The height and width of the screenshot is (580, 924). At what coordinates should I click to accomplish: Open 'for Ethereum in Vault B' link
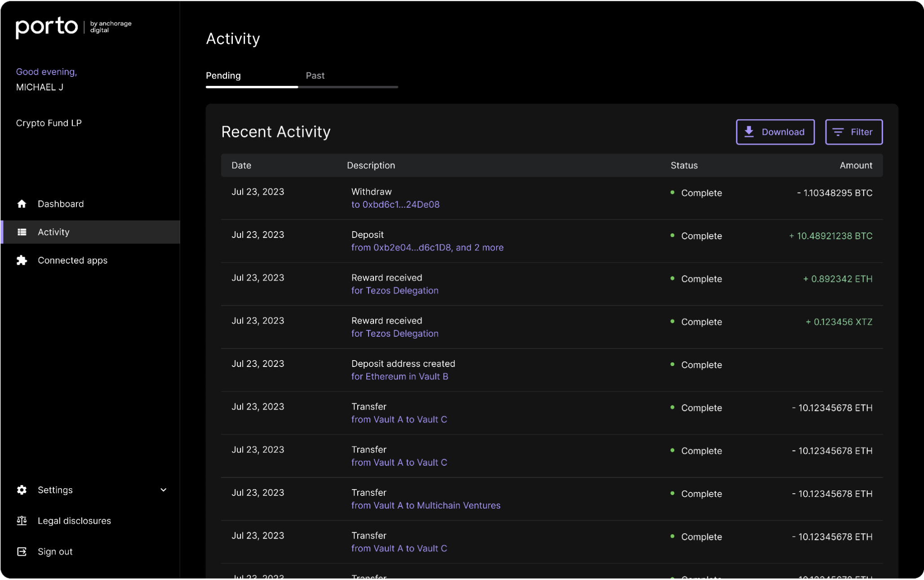coord(400,376)
